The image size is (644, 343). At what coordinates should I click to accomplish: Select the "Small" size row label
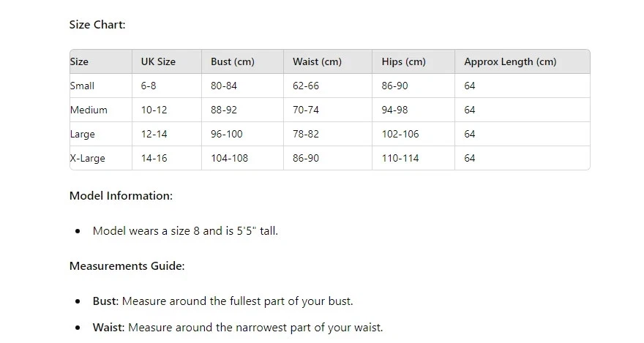(x=82, y=86)
